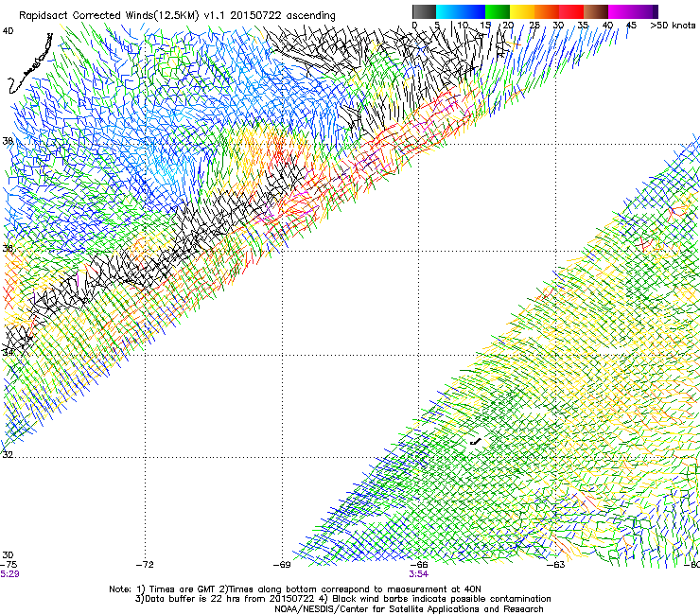Click the '32' latitude axis label
This screenshot has height=615, width=700.
pos(8,455)
